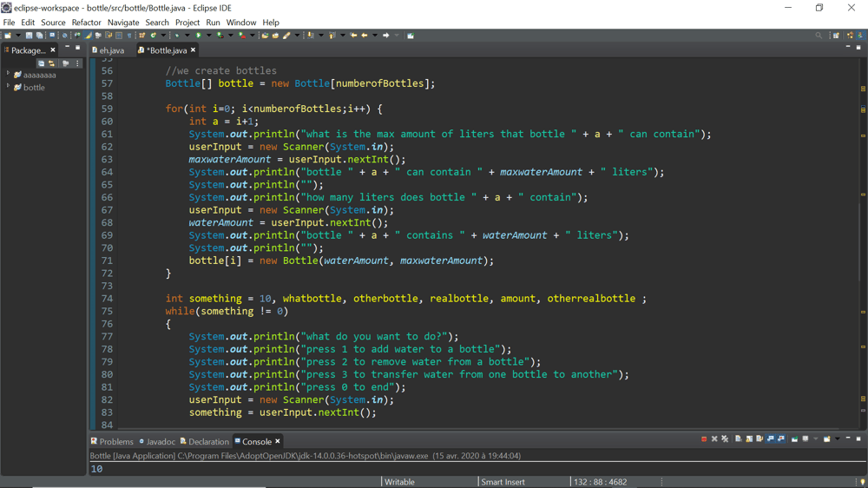Open the Open Console dropdown arrow
The height and width of the screenshot is (488, 868).
click(837, 439)
